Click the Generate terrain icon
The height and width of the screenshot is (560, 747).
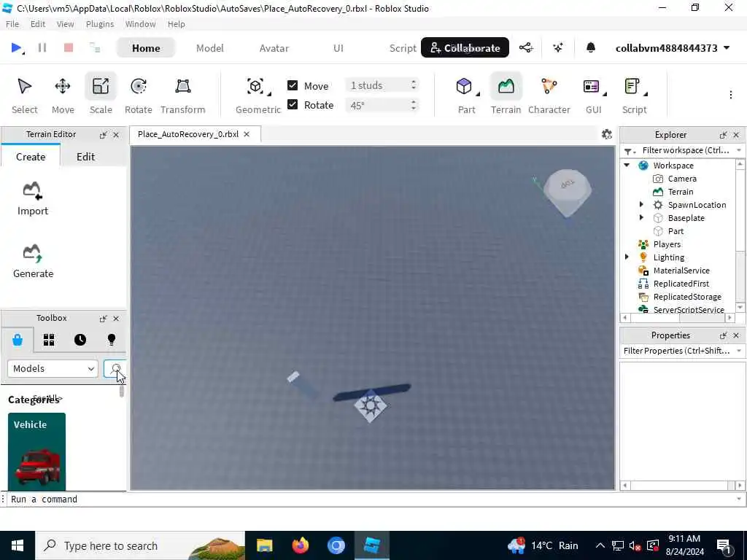pos(33,262)
